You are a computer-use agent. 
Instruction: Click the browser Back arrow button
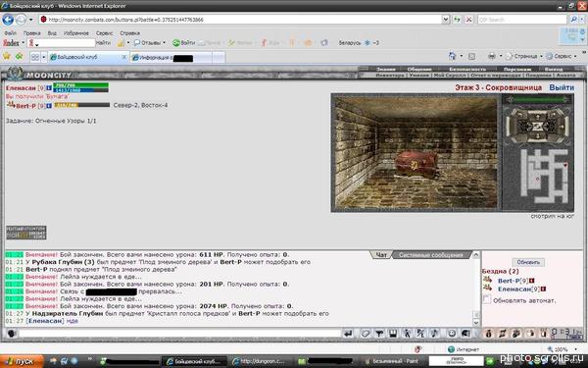coord(8,20)
